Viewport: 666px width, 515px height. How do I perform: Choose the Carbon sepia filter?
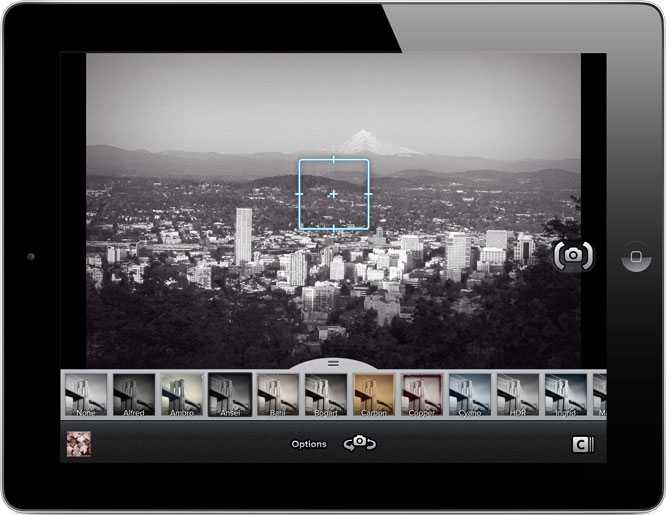click(374, 394)
